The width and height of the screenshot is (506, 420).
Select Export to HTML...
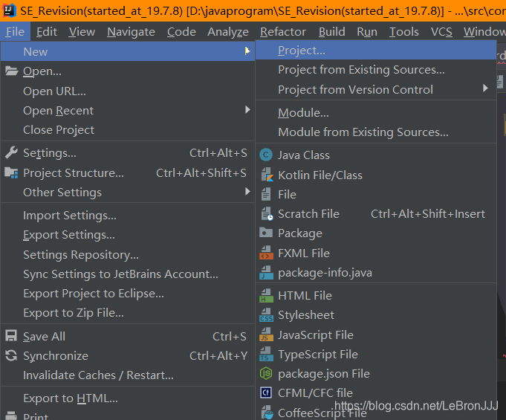point(128,398)
